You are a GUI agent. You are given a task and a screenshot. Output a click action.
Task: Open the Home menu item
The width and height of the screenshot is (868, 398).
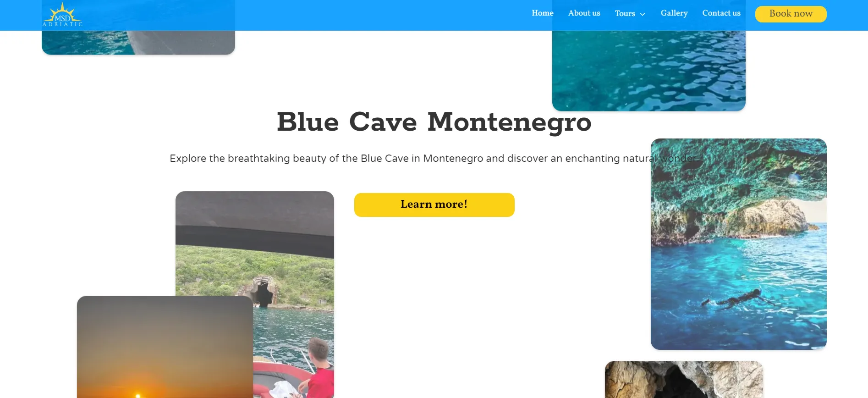tap(543, 13)
